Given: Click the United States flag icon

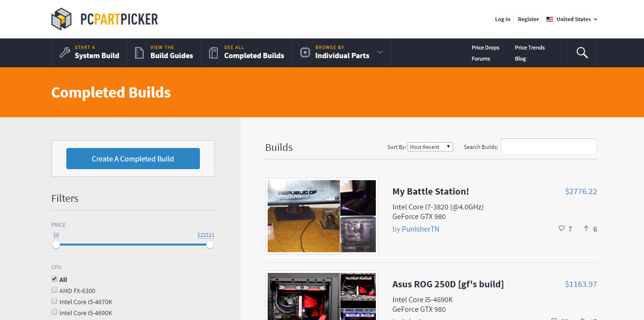Looking at the screenshot, I should coord(550,19).
